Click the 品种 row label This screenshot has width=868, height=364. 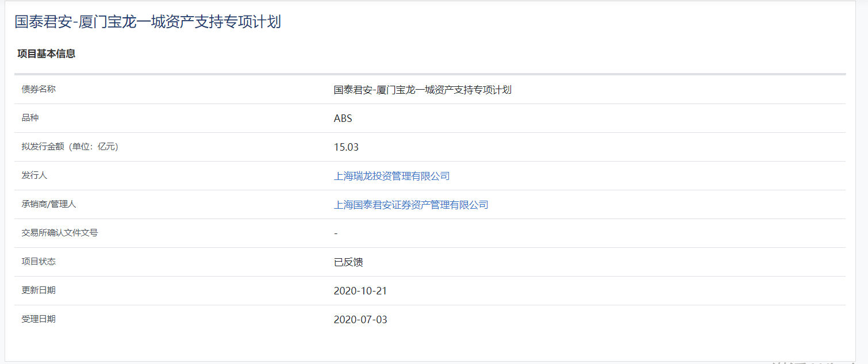pyautogui.click(x=30, y=118)
